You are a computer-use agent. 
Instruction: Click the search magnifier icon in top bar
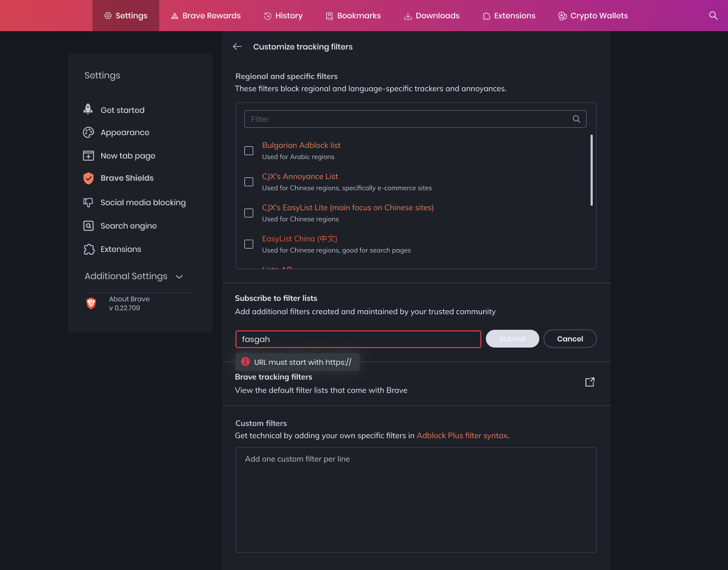pyautogui.click(x=713, y=16)
